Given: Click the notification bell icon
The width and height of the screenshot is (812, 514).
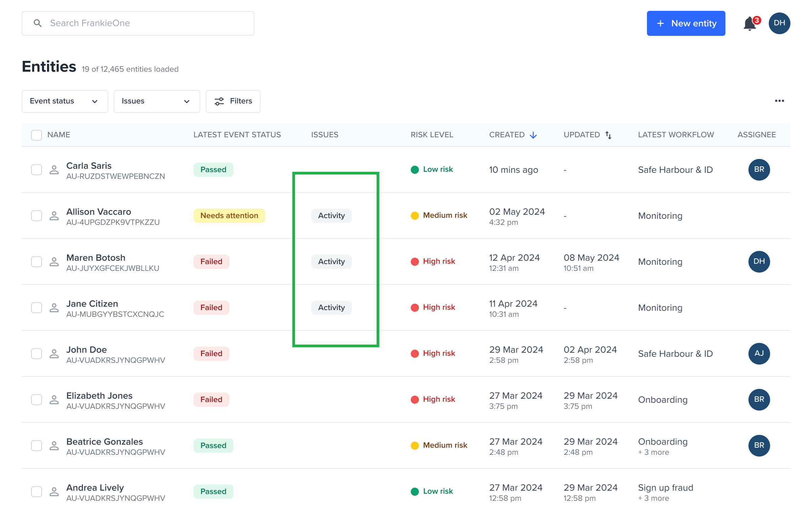Looking at the screenshot, I should pyautogui.click(x=750, y=24).
